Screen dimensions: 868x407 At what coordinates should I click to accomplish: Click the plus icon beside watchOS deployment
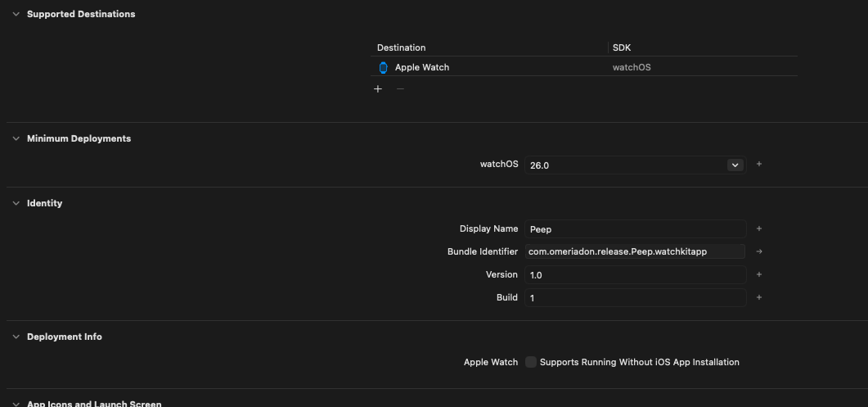758,165
